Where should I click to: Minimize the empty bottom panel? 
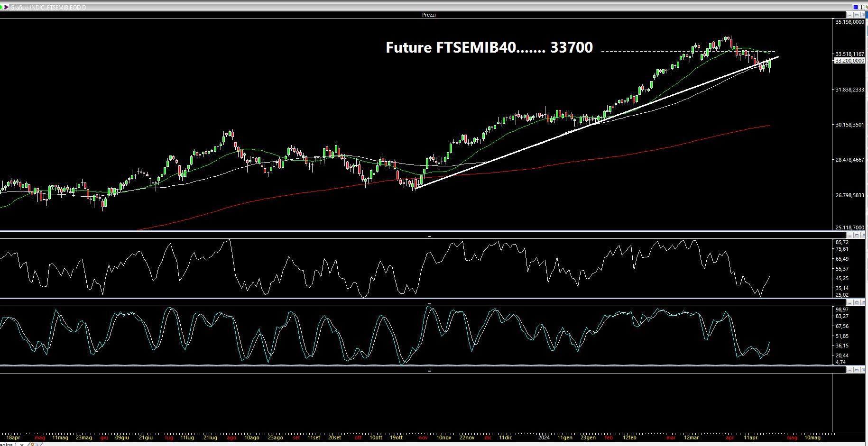pyautogui.click(x=850, y=370)
